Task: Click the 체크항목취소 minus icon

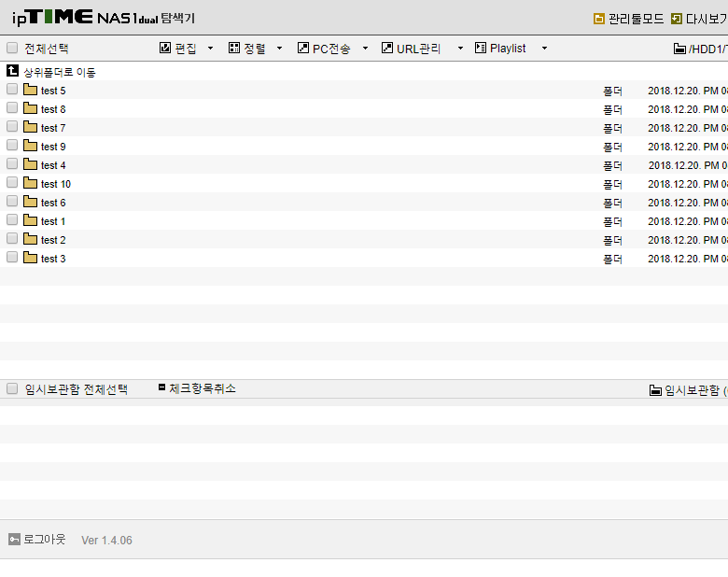Action: coord(162,387)
